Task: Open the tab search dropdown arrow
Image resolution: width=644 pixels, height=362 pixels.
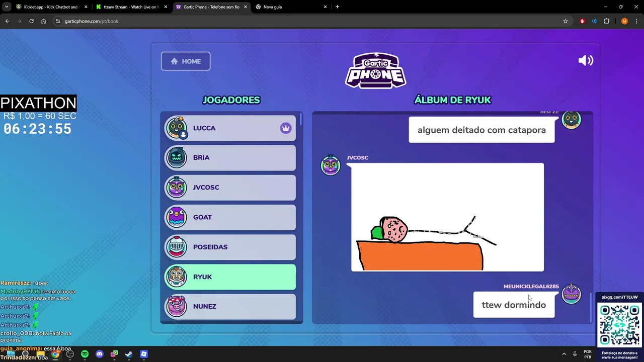Action: pyautogui.click(x=7, y=7)
